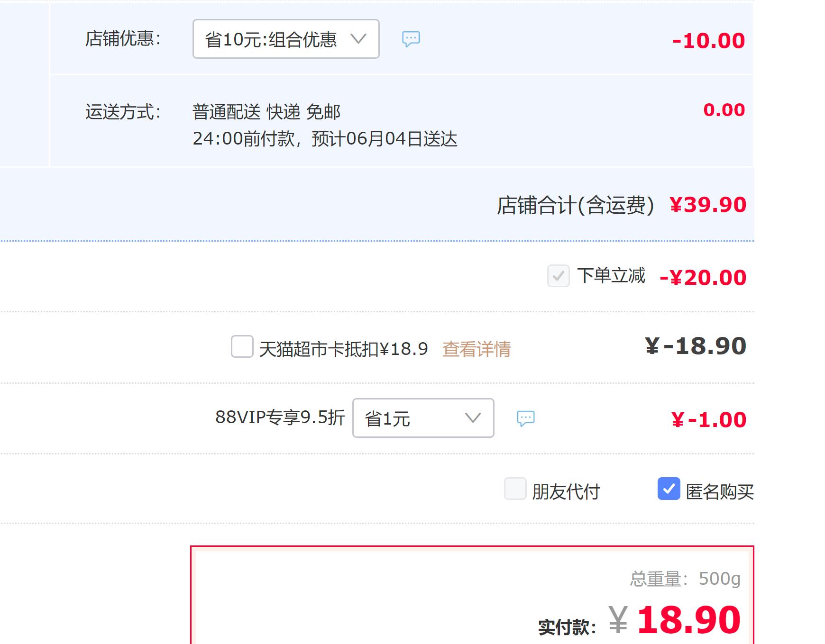
Task: Click the 普通配送 快递 免邮 shipping text
Action: 266,112
